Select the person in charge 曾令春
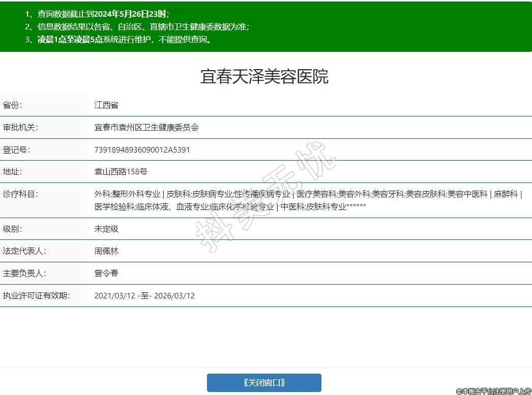The width and height of the screenshot is (532, 395). [x=106, y=274]
